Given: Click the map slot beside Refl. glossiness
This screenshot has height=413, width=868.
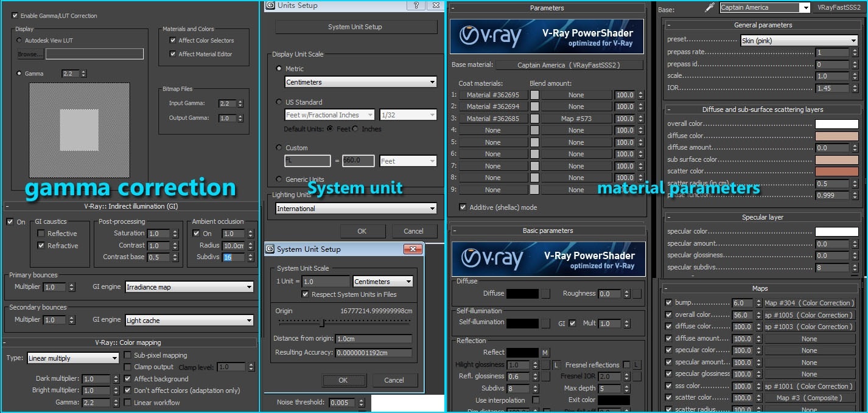Looking at the screenshot, I should (546, 377).
